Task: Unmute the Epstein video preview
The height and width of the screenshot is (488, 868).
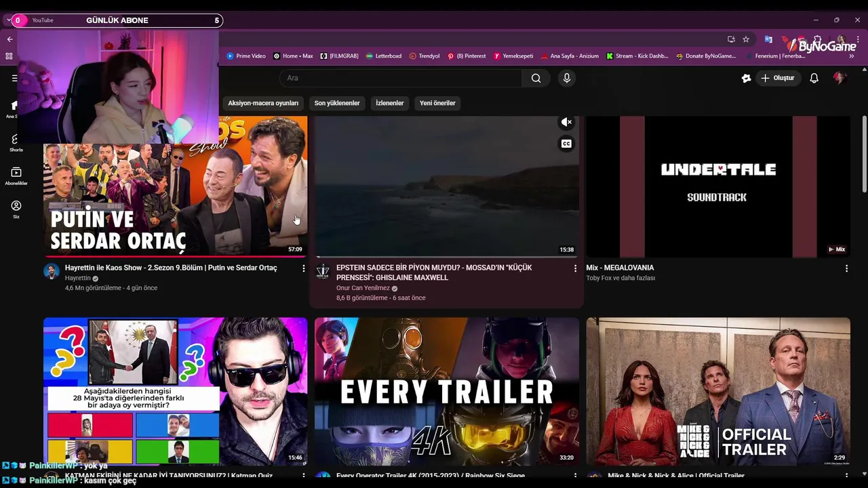Action: [x=566, y=122]
